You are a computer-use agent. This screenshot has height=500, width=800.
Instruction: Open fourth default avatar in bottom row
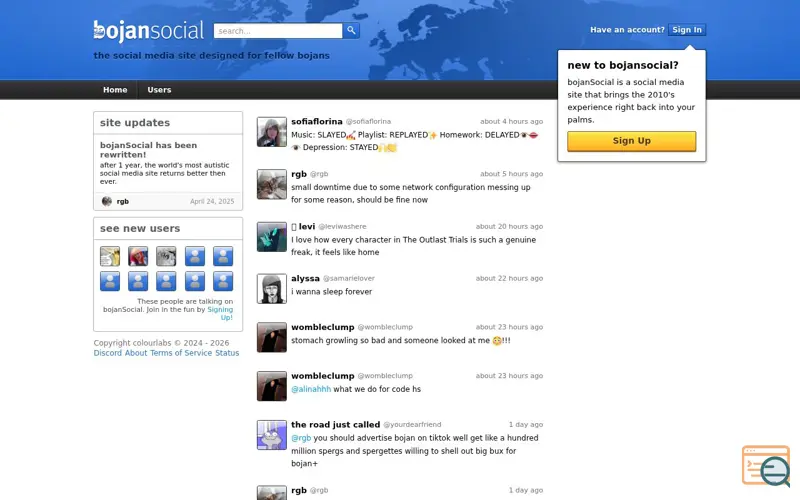coord(195,281)
